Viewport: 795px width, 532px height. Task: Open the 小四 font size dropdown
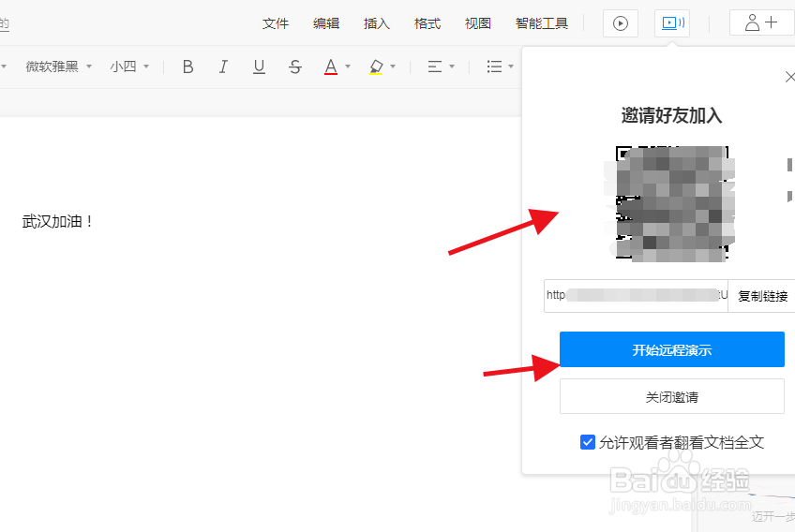pyautogui.click(x=129, y=66)
